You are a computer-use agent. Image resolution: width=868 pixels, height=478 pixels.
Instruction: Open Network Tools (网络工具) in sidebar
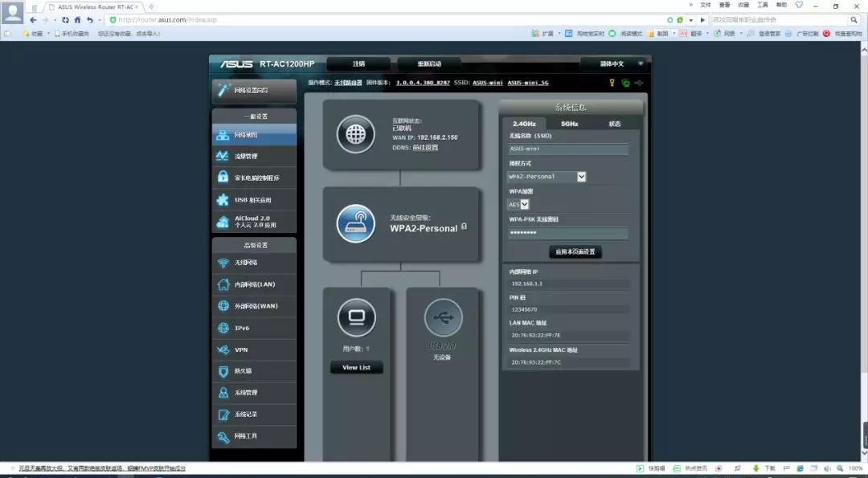(254, 436)
